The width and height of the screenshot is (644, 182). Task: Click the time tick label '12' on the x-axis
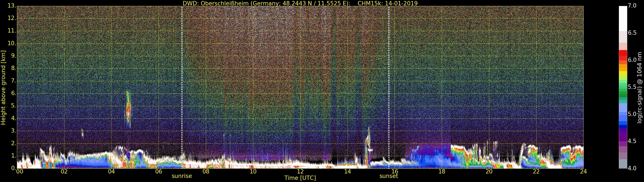[x=300, y=172]
